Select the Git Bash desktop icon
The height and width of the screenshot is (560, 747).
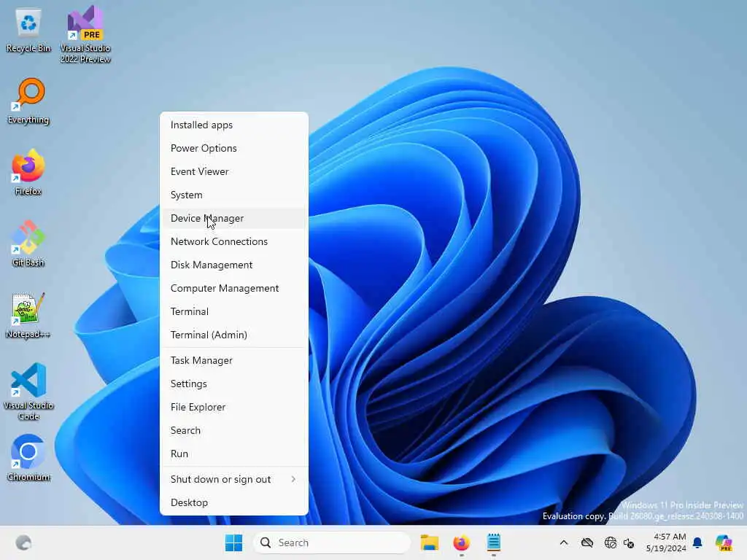pyautogui.click(x=28, y=244)
